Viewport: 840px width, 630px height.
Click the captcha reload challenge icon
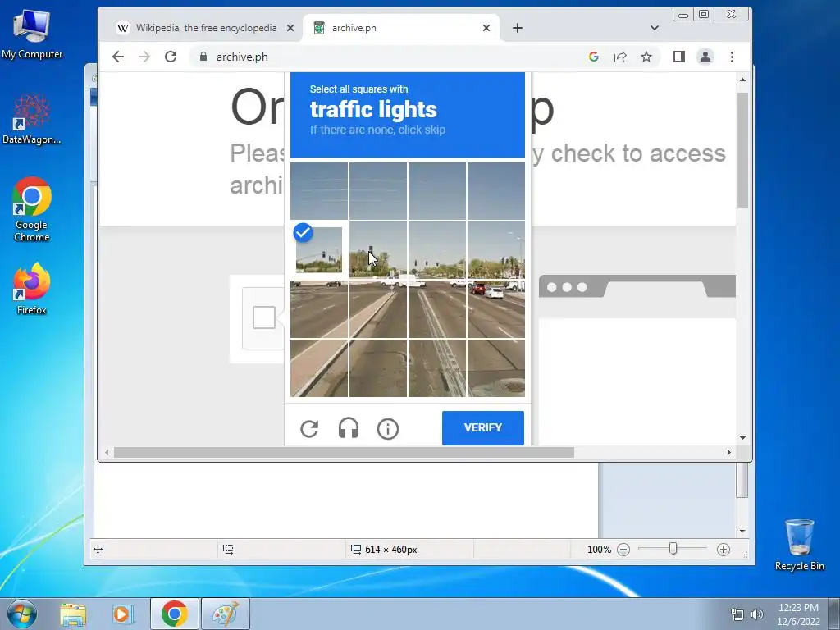[309, 428]
